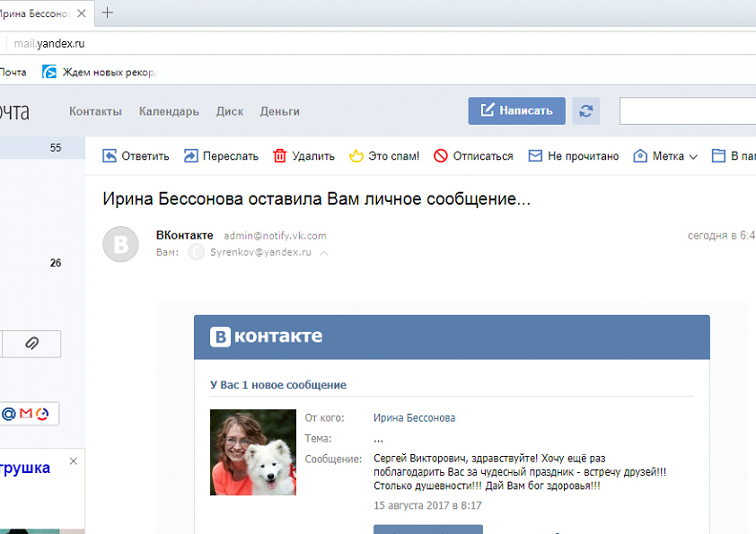Collapse recipient details chevron
756x534 pixels.
click(324, 253)
